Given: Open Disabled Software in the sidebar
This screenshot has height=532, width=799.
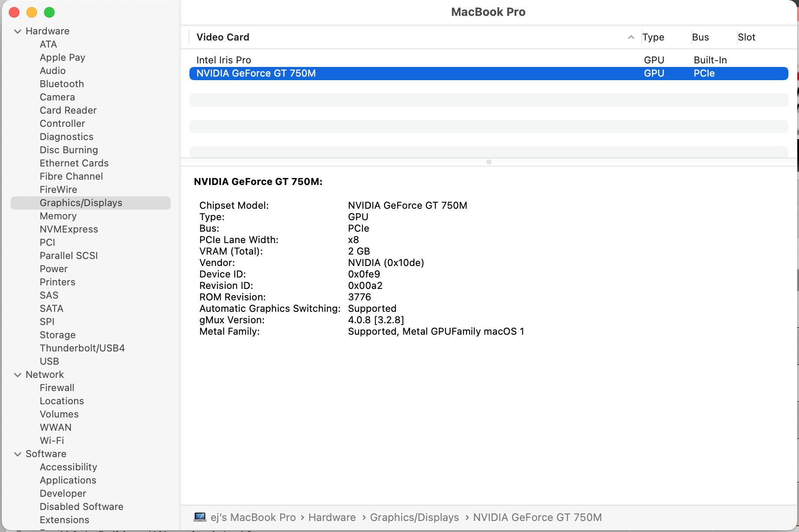Looking at the screenshot, I should 81,507.
